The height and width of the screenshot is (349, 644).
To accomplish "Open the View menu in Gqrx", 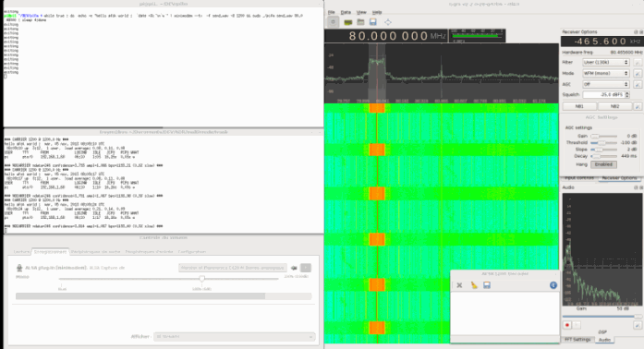I will tap(361, 12).
